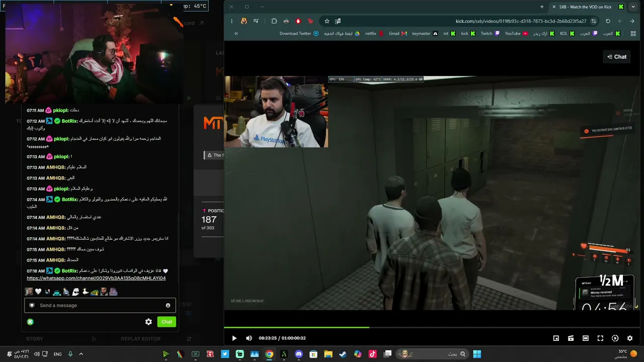
Task: Open TikTok from the taskbar
Action: tap(372, 354)
